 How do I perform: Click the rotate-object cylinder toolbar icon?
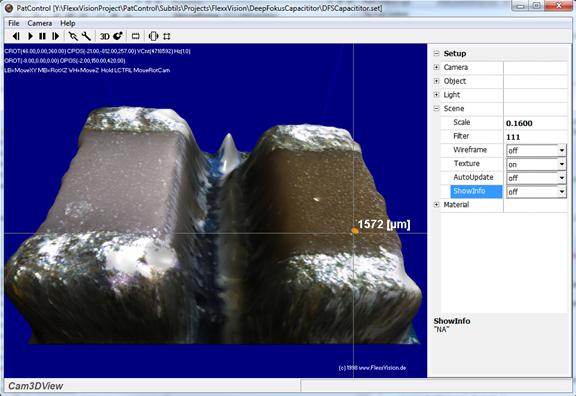coord(153,36)
